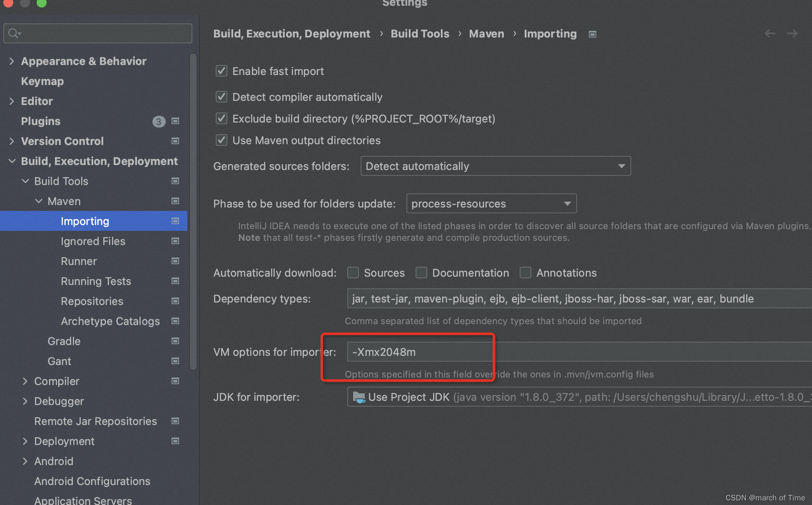812x505 pixels.
Task: Expand the Debugger node
Action: point(25,401)
